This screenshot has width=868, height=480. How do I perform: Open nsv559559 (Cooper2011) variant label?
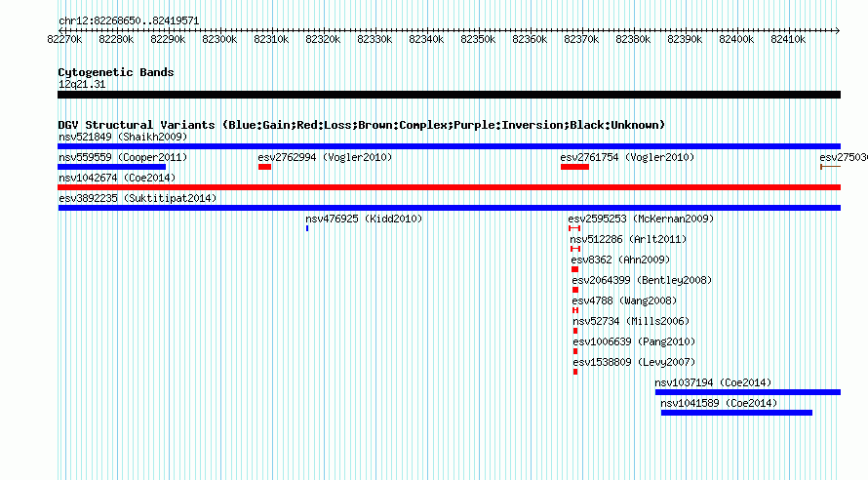tap(123, 157)
